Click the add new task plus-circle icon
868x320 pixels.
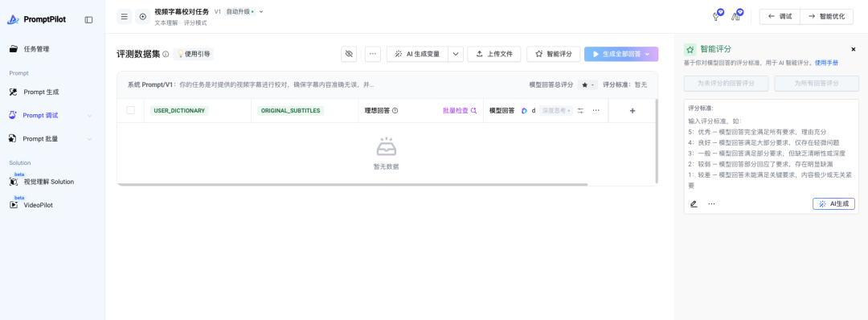(143, 17)
